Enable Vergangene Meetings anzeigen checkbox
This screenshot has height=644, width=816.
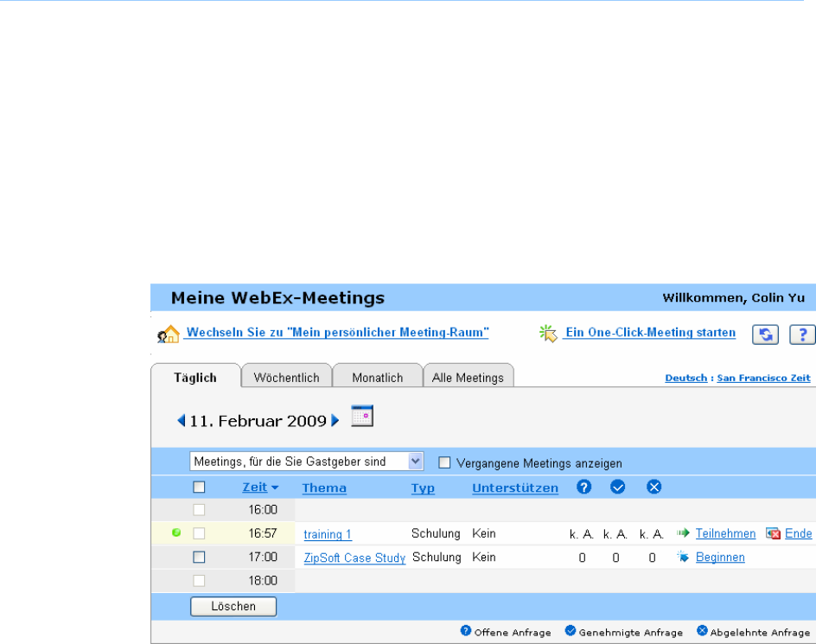point(444,462)
